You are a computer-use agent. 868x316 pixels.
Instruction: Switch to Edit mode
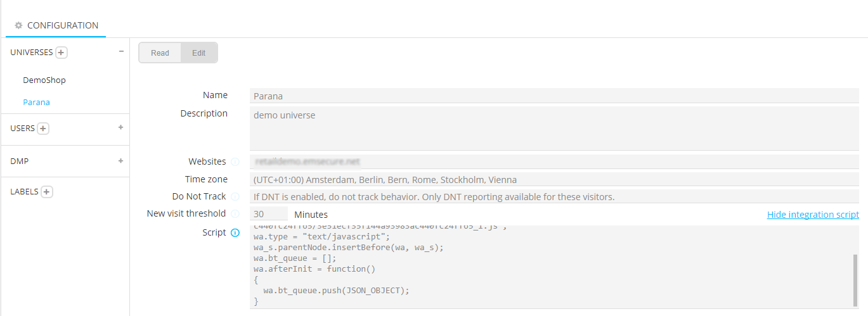pos(199,53)
